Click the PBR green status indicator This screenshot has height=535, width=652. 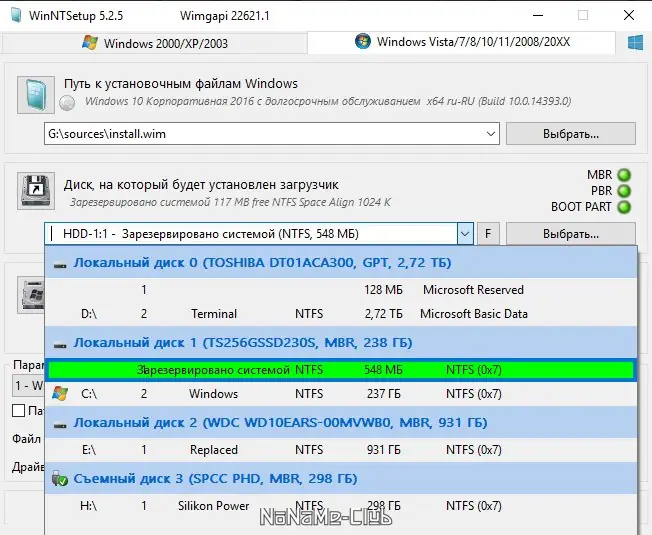coord(624,191)
